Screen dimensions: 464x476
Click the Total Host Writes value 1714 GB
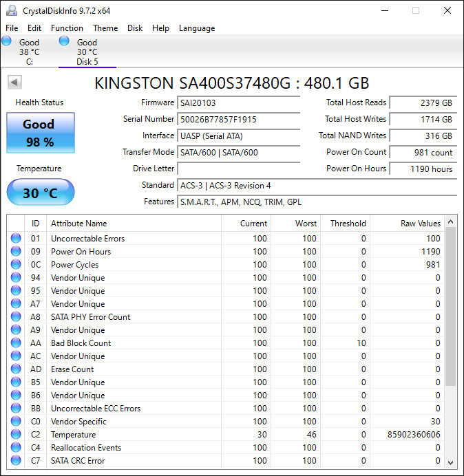coord(423,119)
